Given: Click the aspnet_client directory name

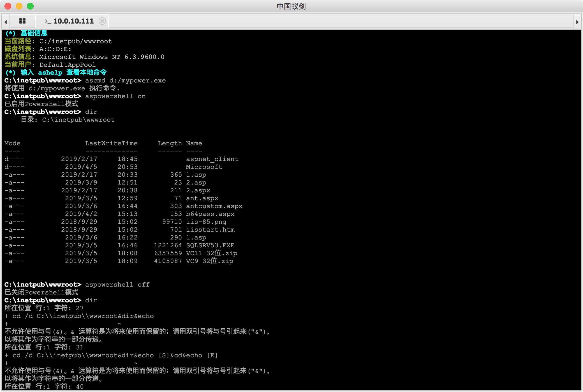Looking at the screenshot, I should pyautogui.click(x=212, y=159).
